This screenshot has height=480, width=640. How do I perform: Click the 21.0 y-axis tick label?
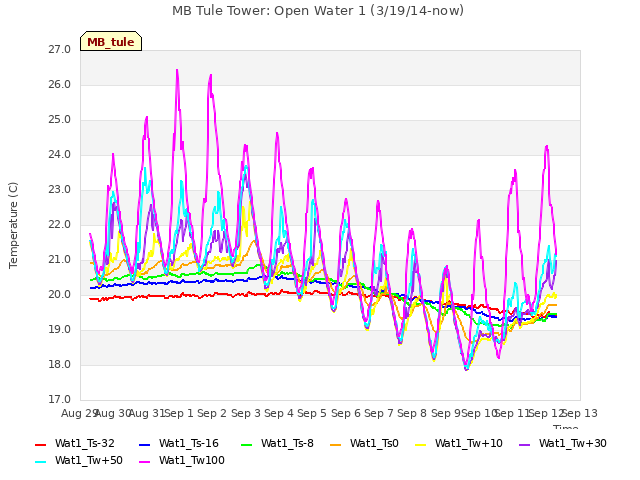(60, 260)
